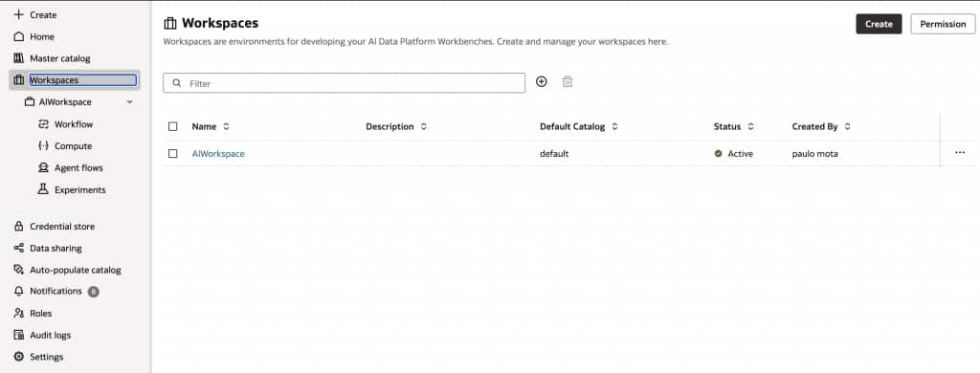Click the Credential store lock icon
This screenshot has width=980, height=373.
point(19,226)
